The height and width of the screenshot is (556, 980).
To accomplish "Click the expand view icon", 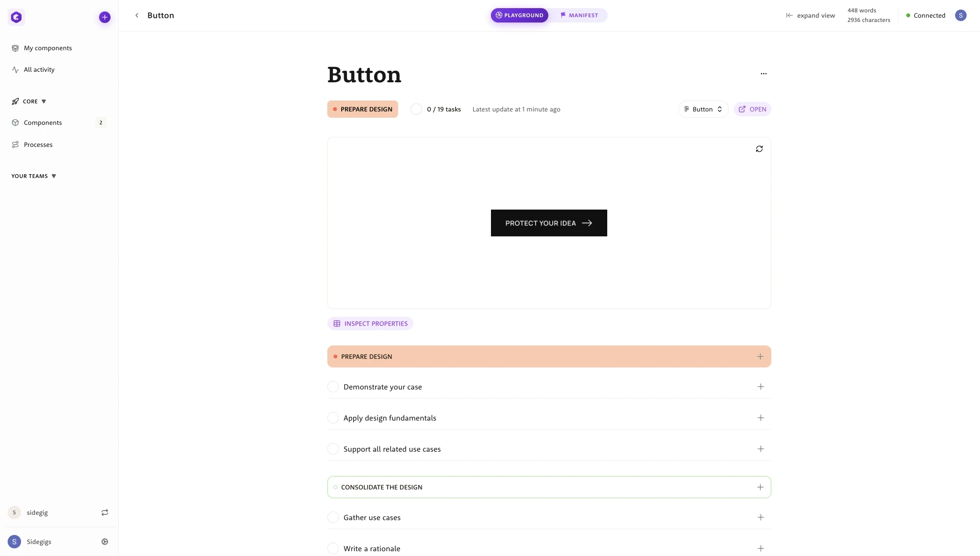I will coord(790,15).
